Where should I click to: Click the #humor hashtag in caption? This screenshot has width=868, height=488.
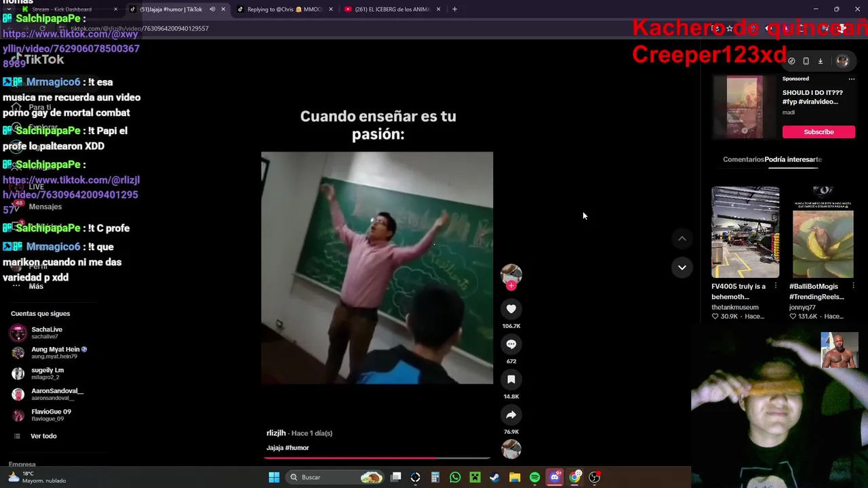coord(298,448)
